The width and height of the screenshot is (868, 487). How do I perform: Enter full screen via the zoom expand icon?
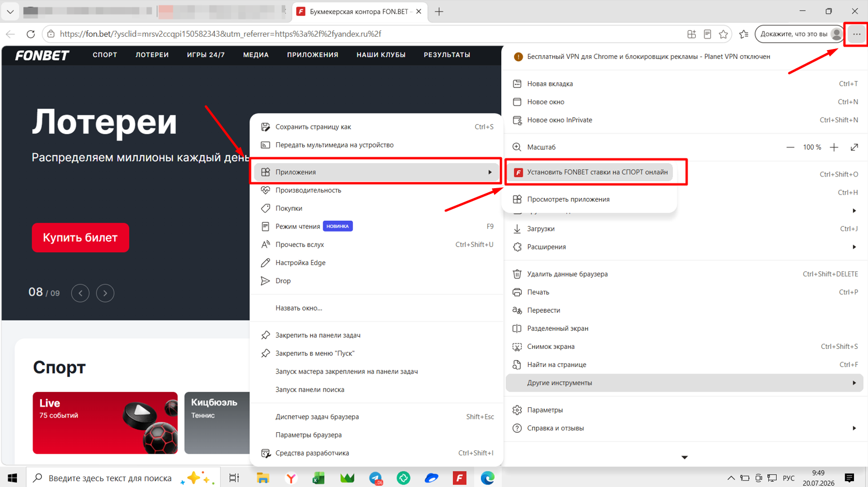854,147
